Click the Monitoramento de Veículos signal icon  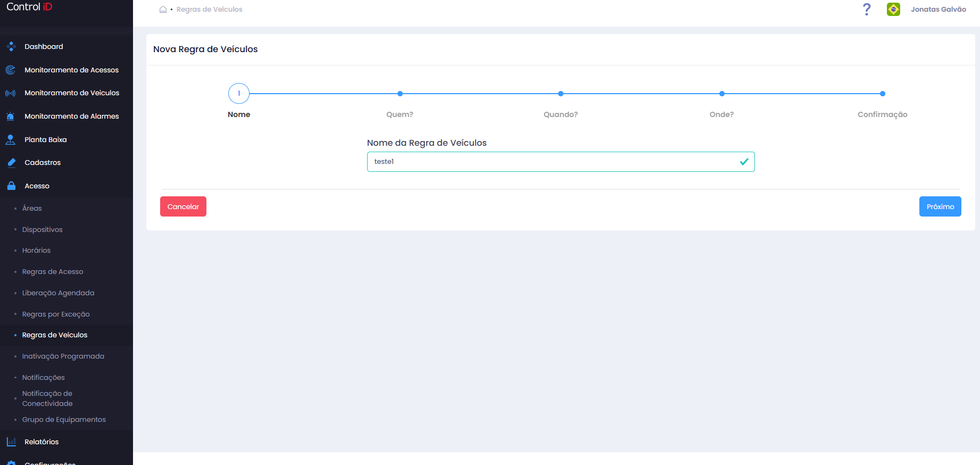point(11,93)
